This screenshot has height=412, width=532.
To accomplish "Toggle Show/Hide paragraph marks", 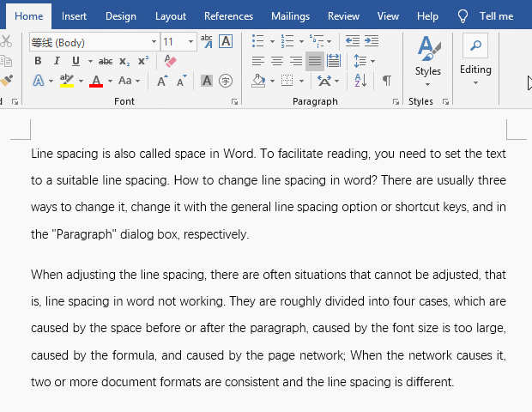I will (x=387, y=81).
